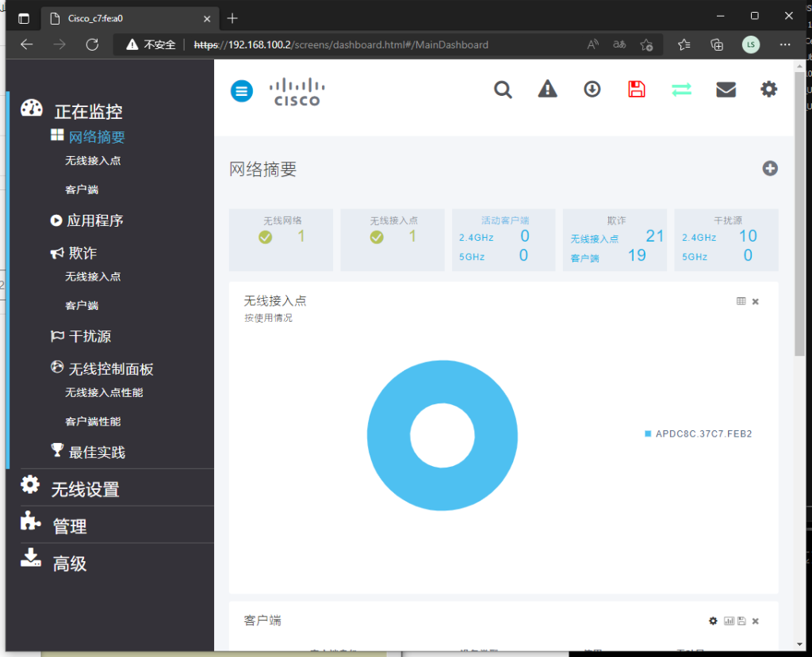Open 最佳实践 in the sidebar
Image resolution: width=812 pixels, height=657 pixels.
pos(97,453)
